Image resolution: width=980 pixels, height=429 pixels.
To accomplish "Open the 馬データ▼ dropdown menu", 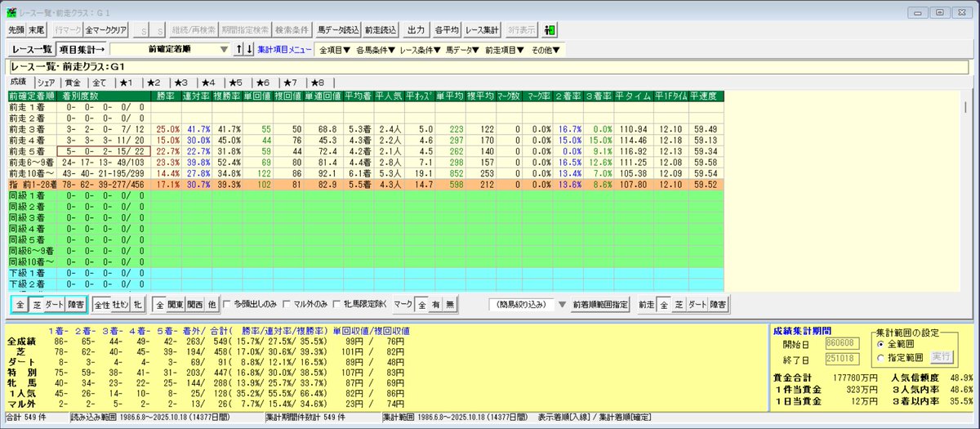I will 462,50.
